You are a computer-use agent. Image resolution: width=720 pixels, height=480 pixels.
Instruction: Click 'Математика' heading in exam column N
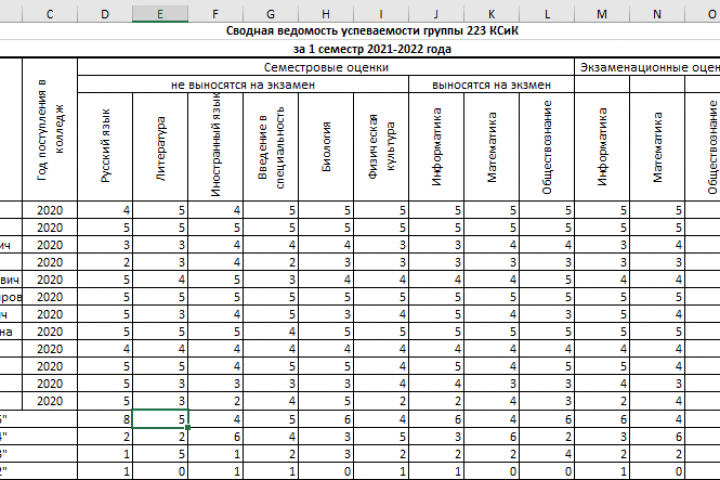(x=657, y=147)
